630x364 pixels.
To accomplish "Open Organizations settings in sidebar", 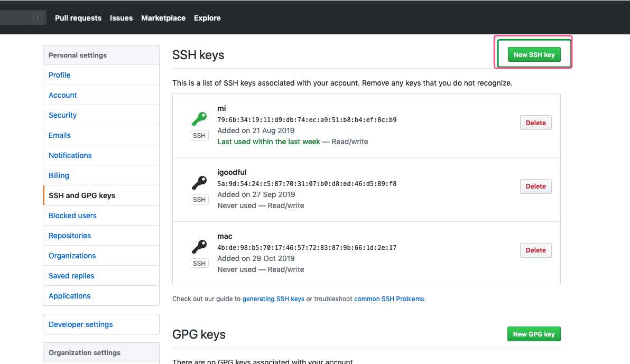I will pyautogui.click(x=101, y=256).
